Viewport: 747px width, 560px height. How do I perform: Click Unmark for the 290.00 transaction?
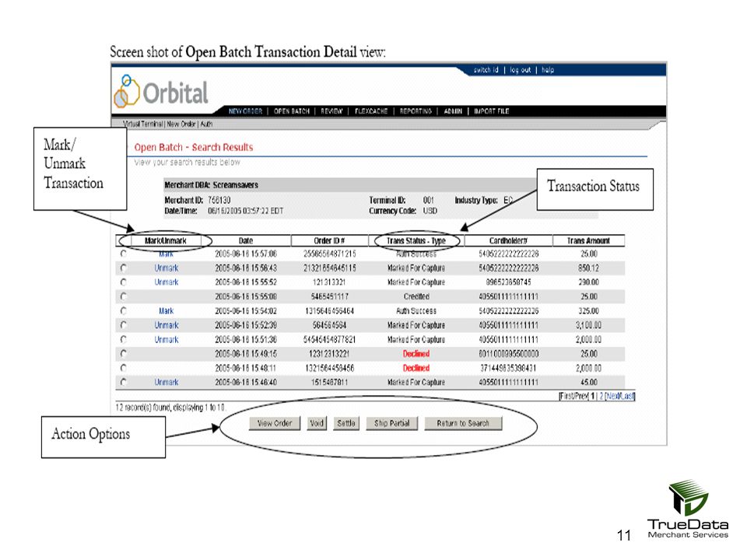point(167,282)
